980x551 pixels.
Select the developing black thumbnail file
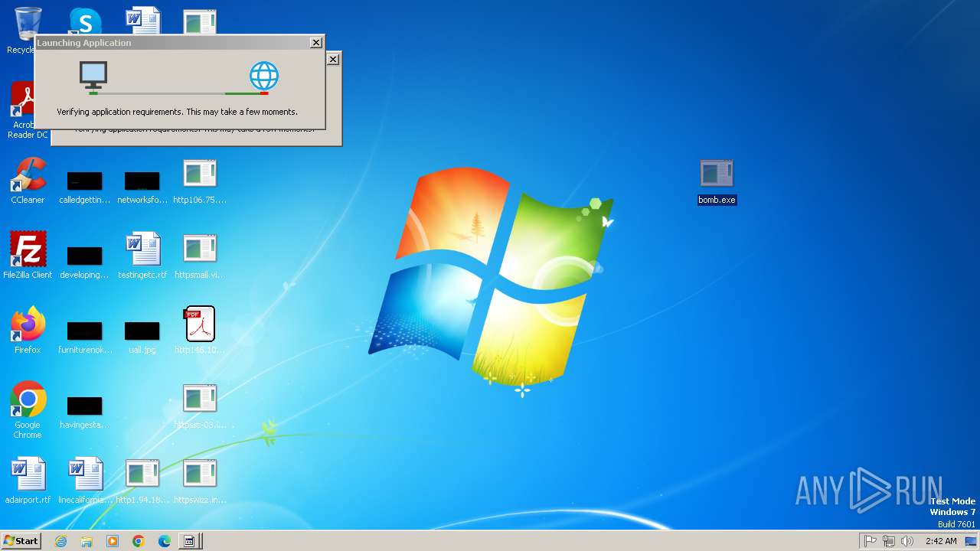pyautogui.click(x=85, y=262)
